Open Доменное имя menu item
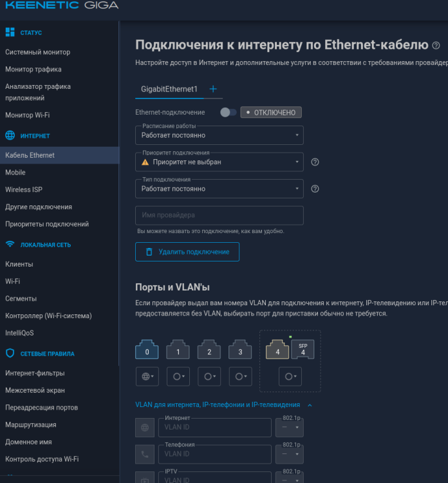Image resolution: width=448 pixels, height=483 pixels. pyautogui.click(x=28, y=442)
